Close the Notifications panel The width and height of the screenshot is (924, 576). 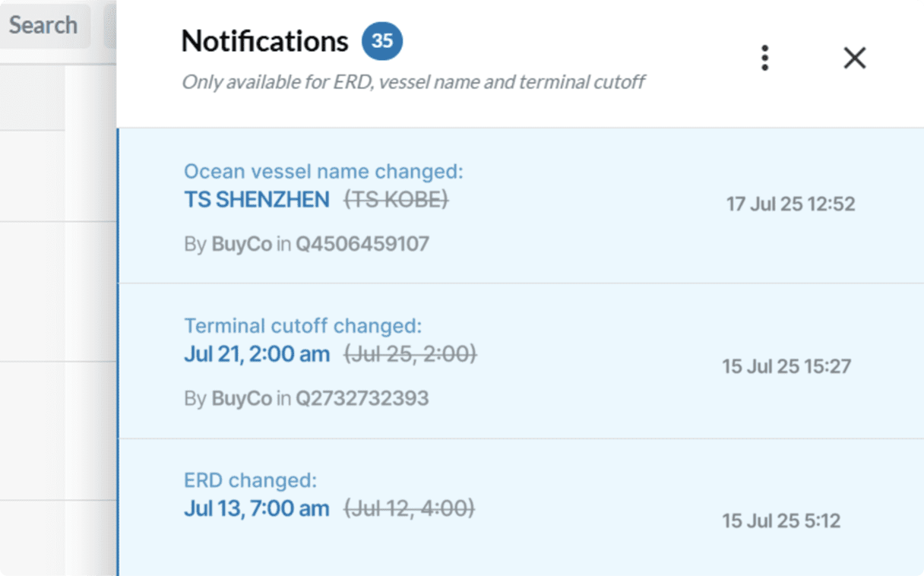[855, 58]
